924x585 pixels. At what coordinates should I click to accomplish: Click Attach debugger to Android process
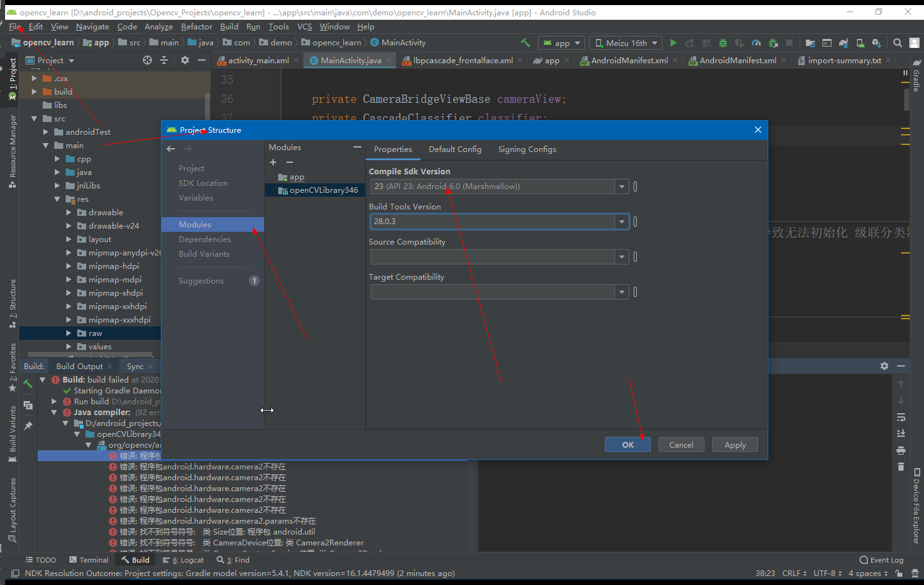pos(773,43)
